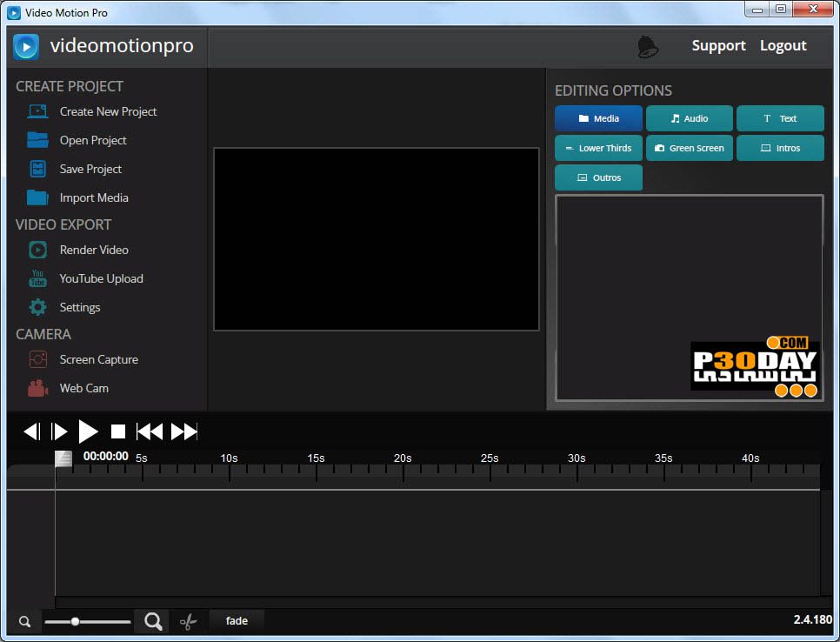Stop playback with the square button
840x642 pixels.
point(118,431)
